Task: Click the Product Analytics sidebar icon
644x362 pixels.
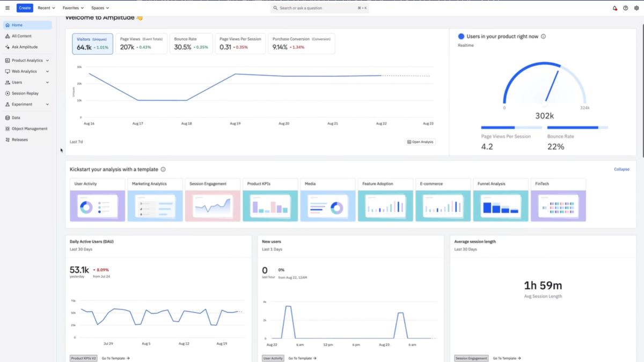Action: 8,61
